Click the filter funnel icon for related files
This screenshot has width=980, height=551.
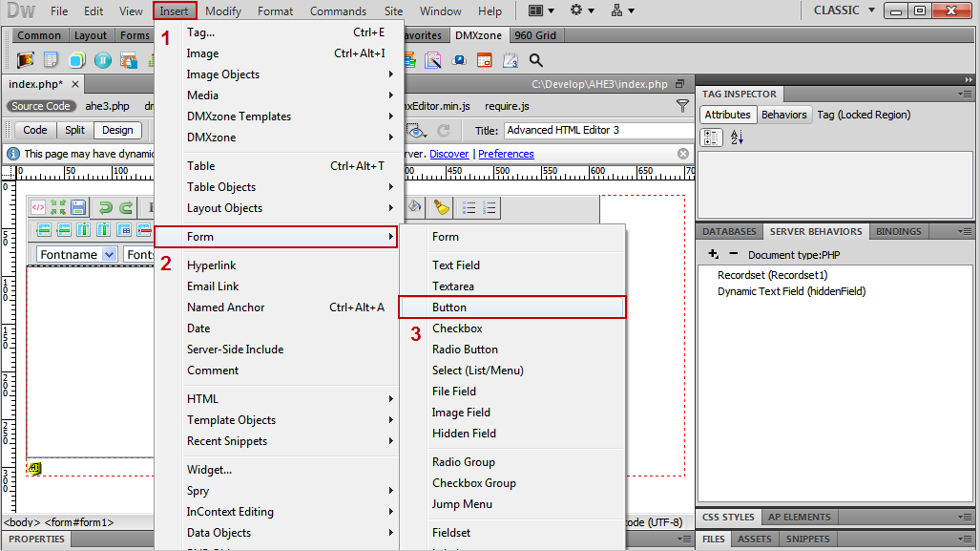point(682,106)
